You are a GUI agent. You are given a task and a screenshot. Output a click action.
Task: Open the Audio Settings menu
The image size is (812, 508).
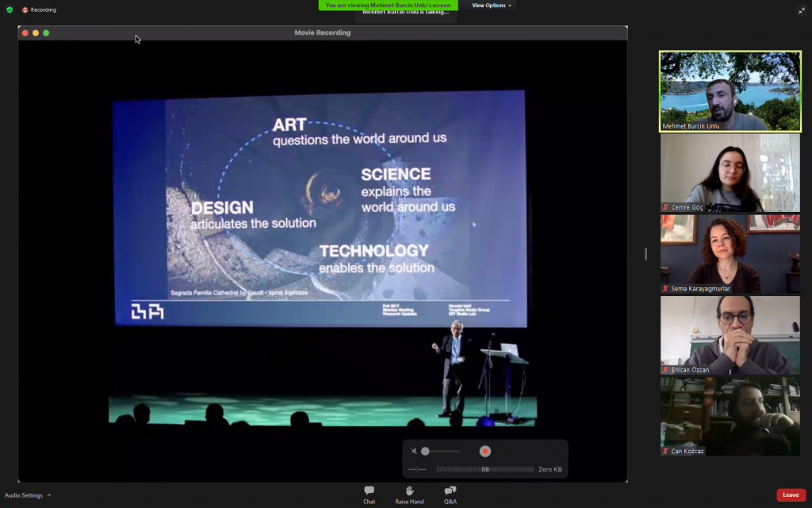(x=24, y=495)
